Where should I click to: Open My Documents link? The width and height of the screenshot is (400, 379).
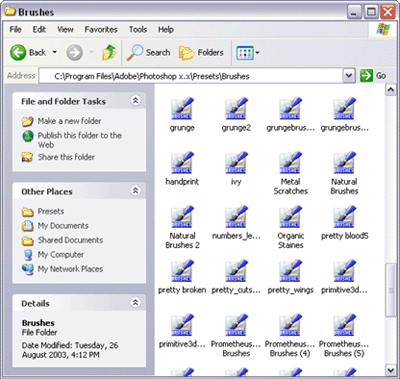(x=63, y=226)
